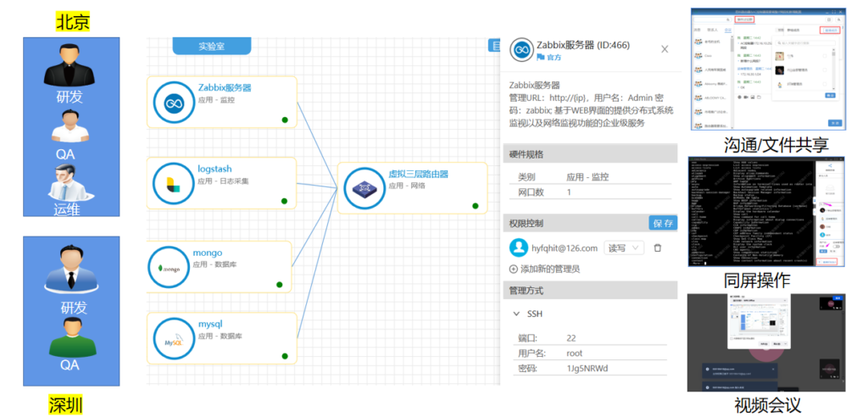Click the partially hidden blue button beside 实验室

[x=494, y=46]
